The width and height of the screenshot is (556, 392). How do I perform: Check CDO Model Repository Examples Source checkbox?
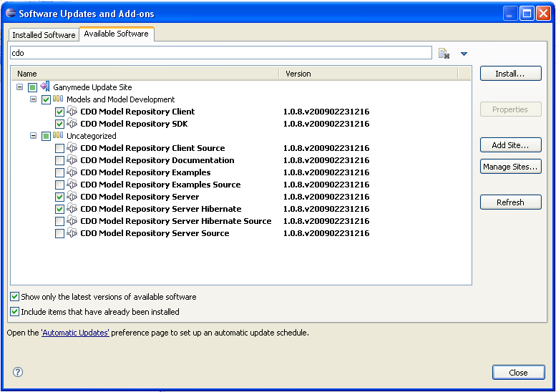click(59, 185)
